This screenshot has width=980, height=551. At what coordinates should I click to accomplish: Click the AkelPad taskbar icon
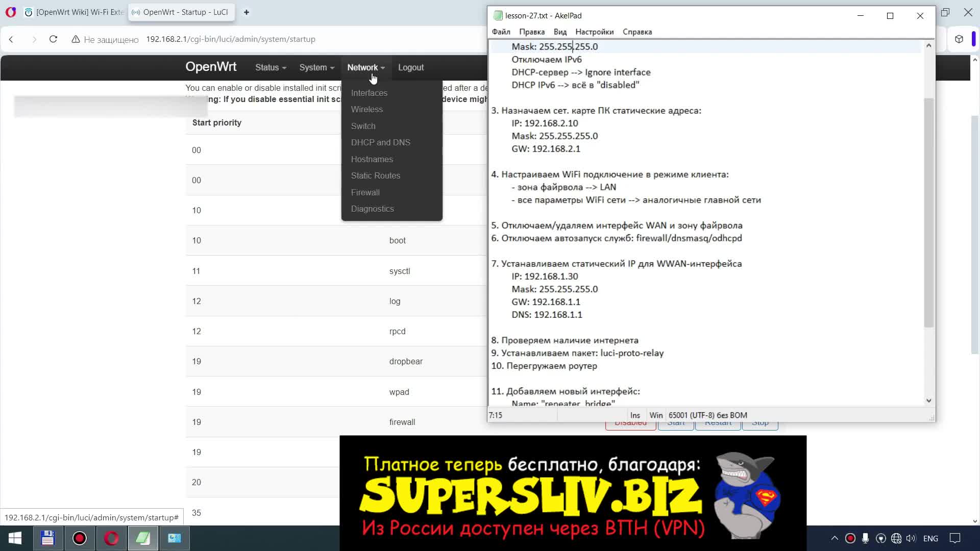(x=143, y=538)
